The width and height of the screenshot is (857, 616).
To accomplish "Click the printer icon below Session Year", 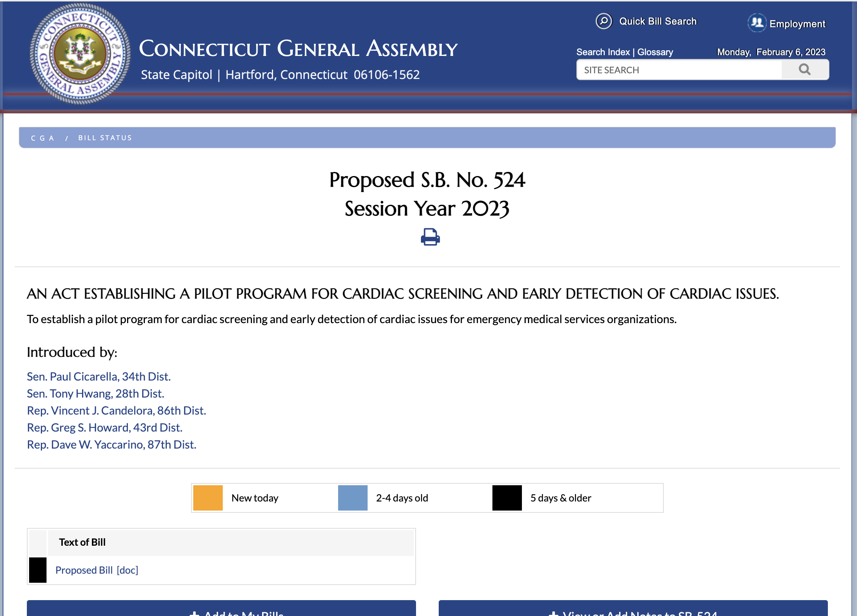I will [x=430, y=237].
